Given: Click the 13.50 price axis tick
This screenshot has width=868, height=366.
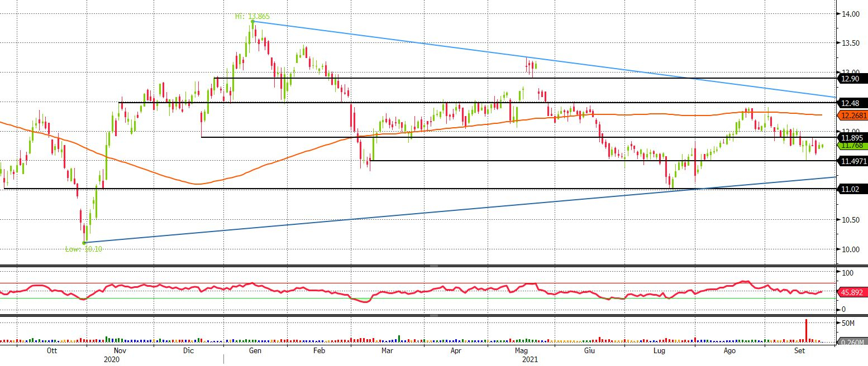Looking at the screenshot, I should coord(850,44).
